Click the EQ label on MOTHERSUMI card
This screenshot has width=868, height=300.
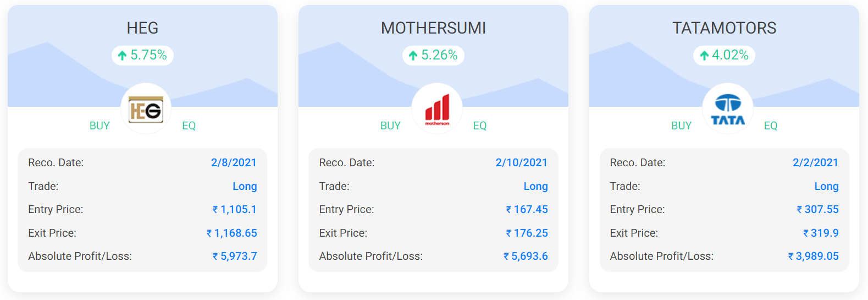tap(480, 126)
